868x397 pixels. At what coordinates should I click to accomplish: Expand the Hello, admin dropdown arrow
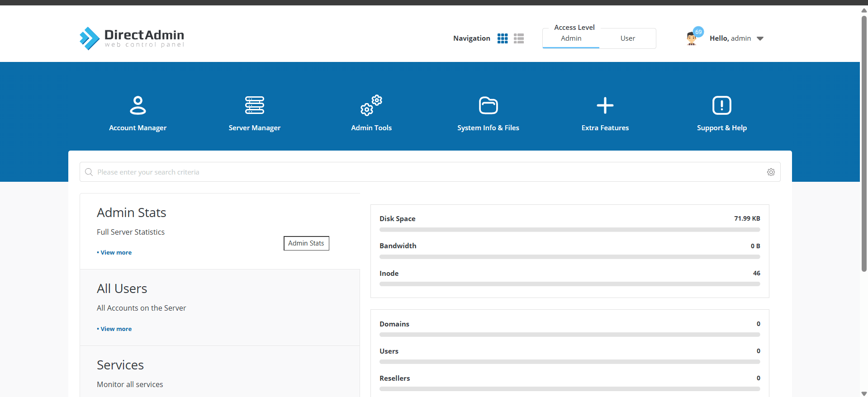(760, 38)
